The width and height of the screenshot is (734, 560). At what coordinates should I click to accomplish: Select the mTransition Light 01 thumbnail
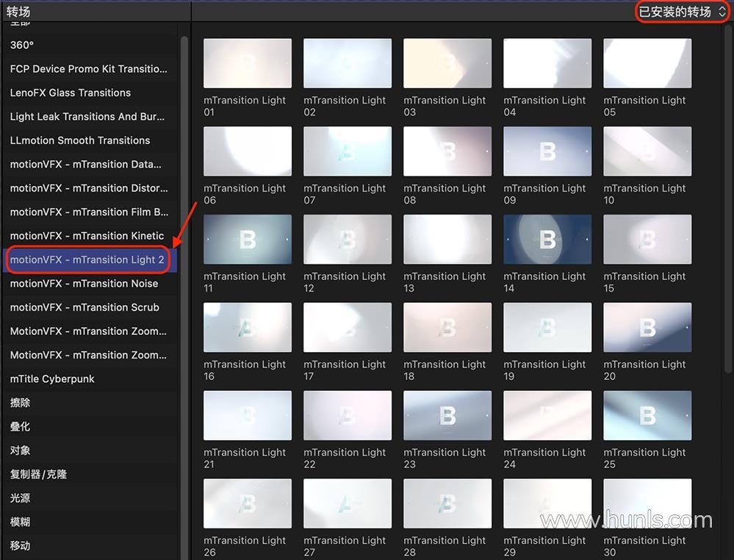click(x=248, y=63)
